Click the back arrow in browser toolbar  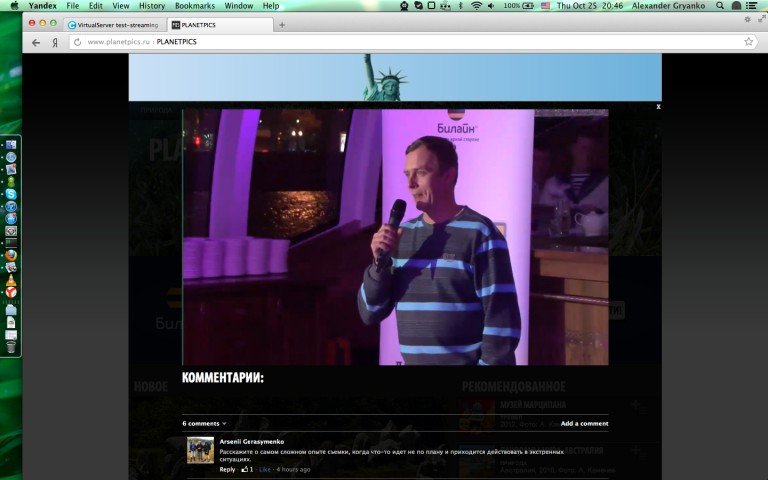[36, 43]
